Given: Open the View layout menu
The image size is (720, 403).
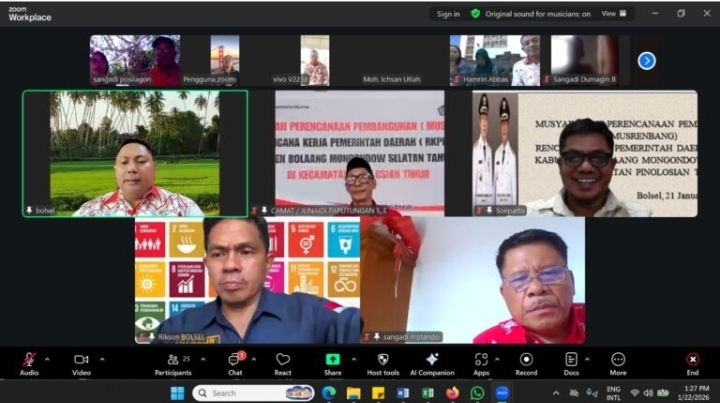Looking at the screenshot, I should click(x=614, y=14).
